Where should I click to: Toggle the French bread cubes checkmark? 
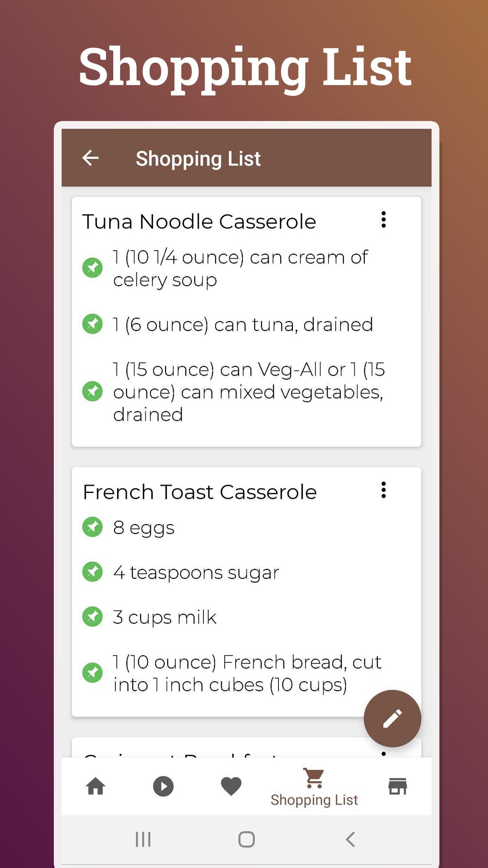click(x=92, y=673)
